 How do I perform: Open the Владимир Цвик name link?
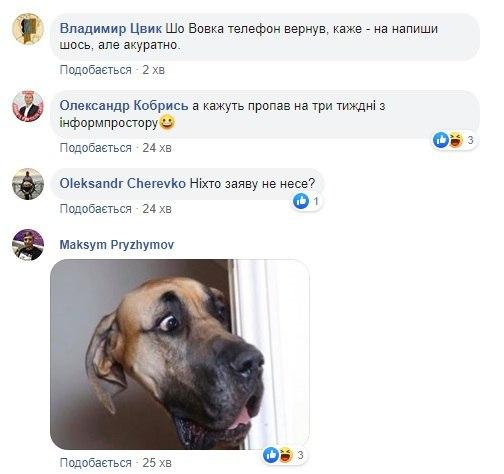pos(111,29)
